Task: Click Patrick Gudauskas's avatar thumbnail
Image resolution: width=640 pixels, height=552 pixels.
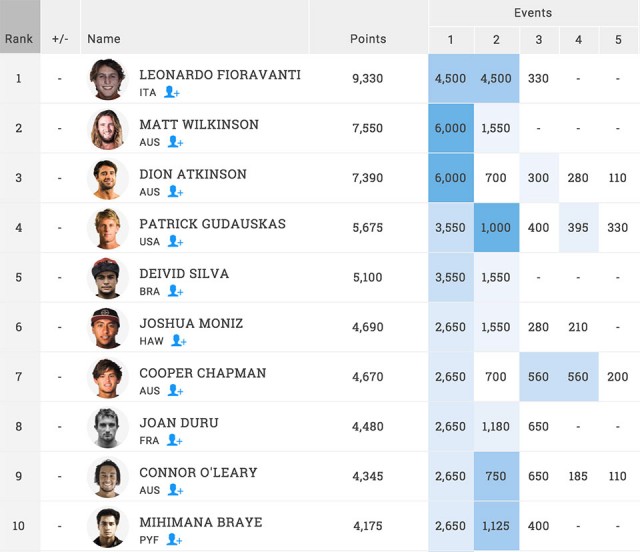Action: [107, 229]
